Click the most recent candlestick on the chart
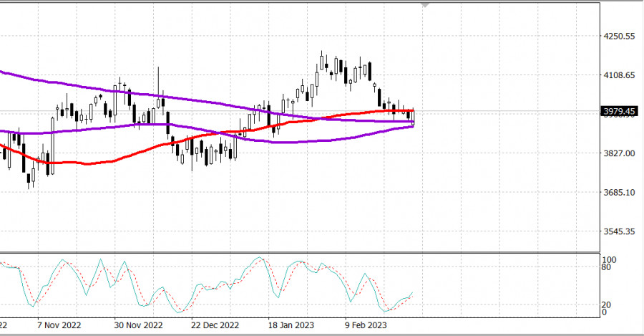 [x=413, y=117]
